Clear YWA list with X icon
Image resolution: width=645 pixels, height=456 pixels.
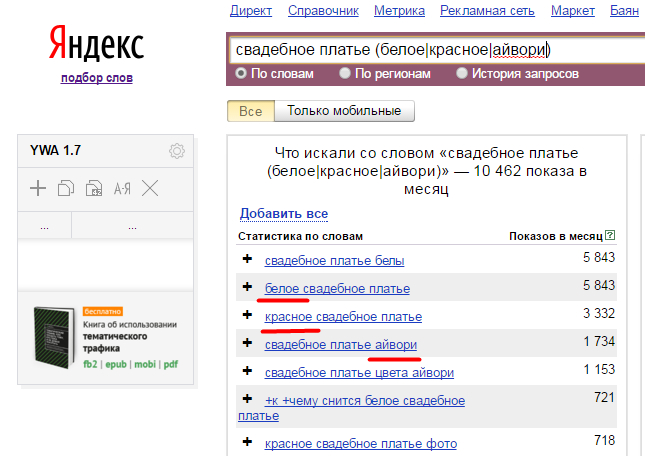tap(150, 188)
